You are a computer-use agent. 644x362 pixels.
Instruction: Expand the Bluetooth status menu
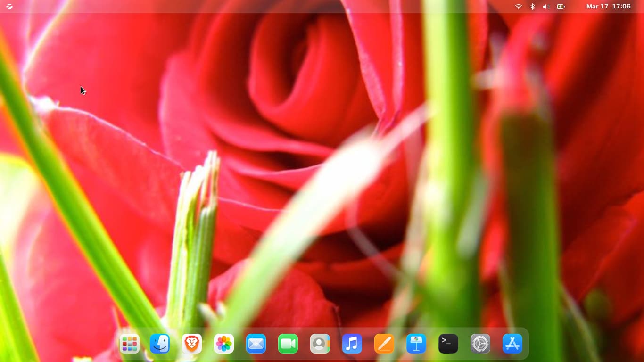(533, 7)
